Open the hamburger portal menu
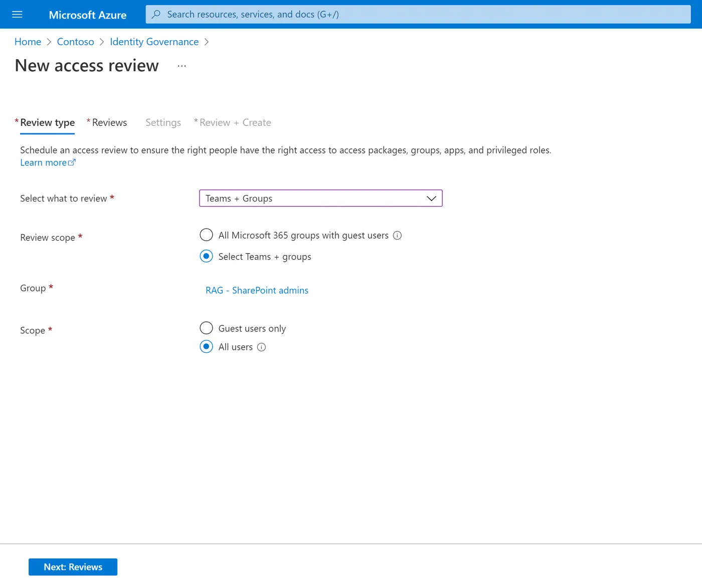 coord(17,15)
